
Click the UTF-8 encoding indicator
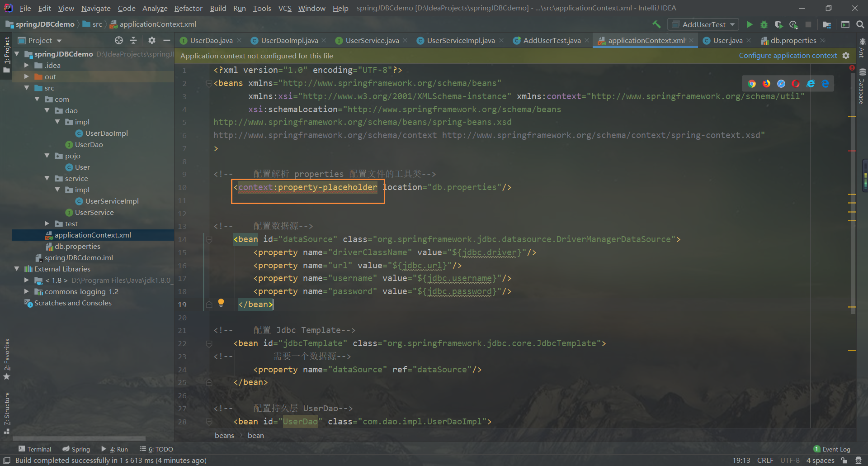(x=790, y=461)
